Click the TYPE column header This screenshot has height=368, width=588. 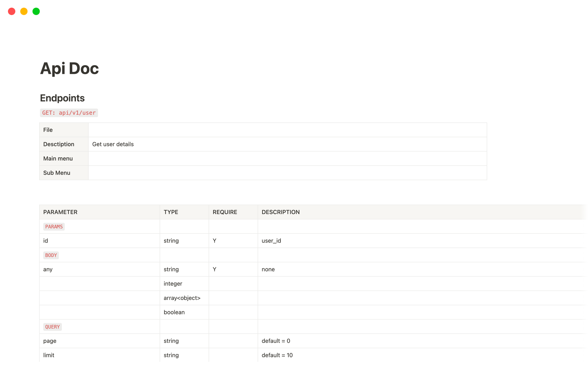tap(171, 212)
